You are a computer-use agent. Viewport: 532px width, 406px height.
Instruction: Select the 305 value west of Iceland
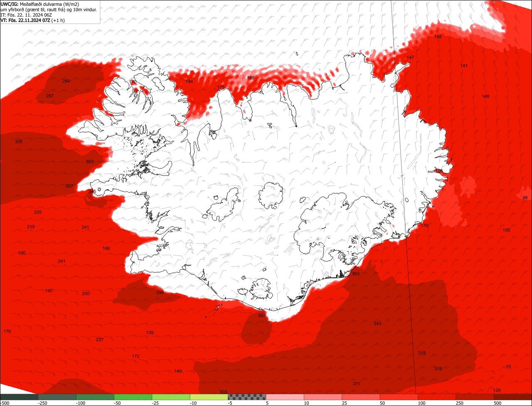point(19,142)
